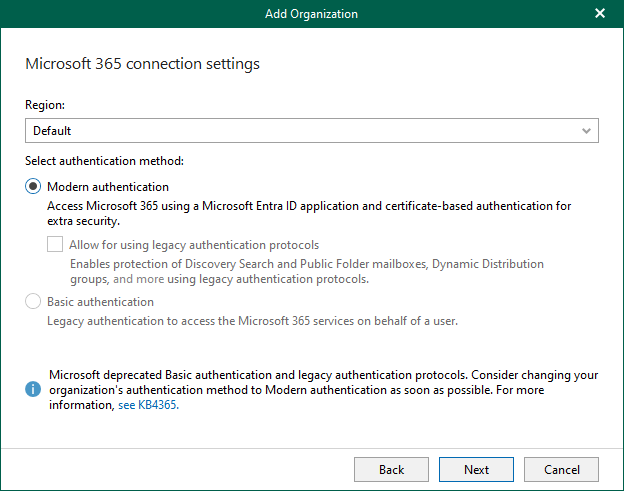Cancel the organization setup
This screenshot has width=624, height=491.
tap(561, 469)
